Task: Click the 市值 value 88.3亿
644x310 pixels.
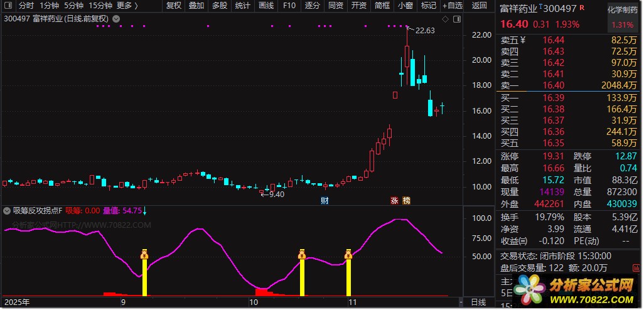Action: tap(625, 180)
